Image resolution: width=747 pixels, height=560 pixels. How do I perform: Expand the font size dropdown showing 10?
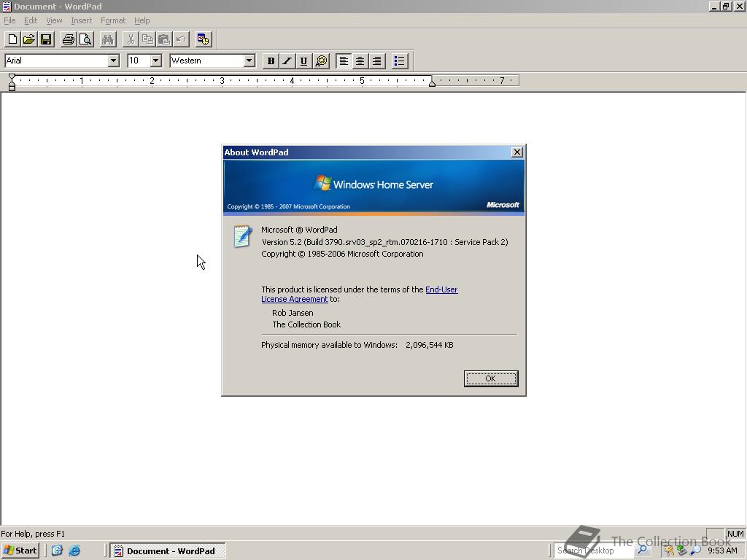coord(156,61)
